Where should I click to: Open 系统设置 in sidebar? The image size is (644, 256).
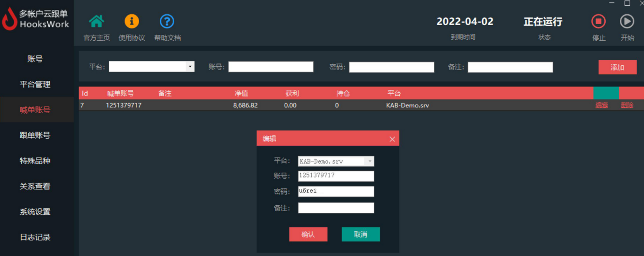pos(35,212)
